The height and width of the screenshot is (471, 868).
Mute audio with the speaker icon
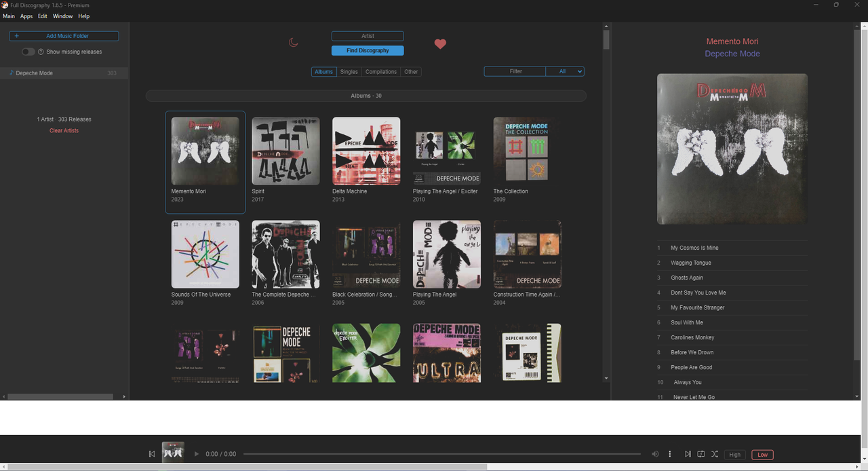pyautogui.click(x=655, y=454)
